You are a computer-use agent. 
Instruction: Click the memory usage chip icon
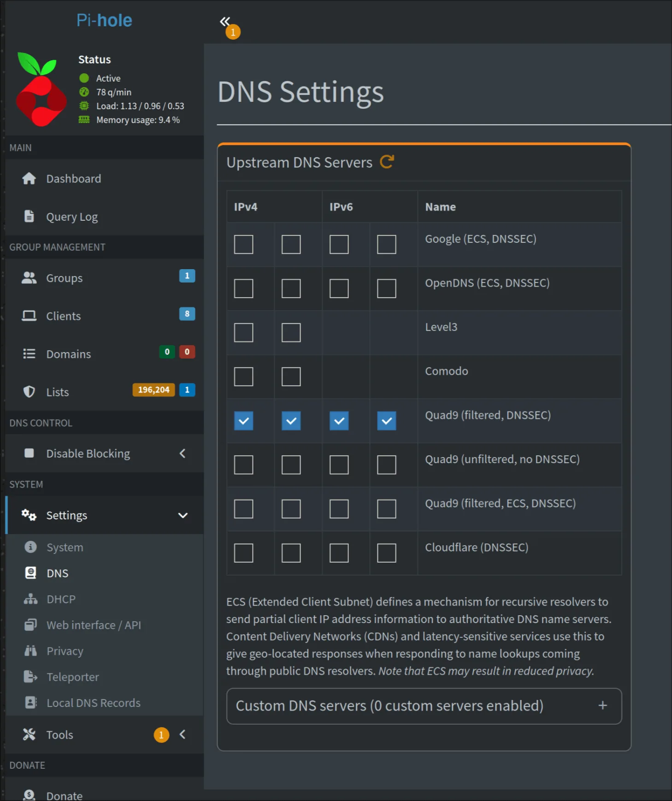click(x=84, y=120)
